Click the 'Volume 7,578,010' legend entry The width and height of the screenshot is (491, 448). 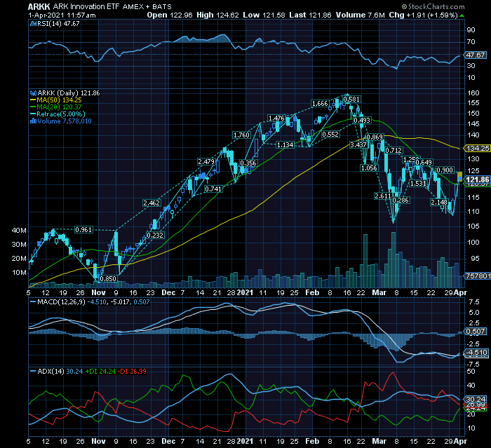(x=65, y=121)
